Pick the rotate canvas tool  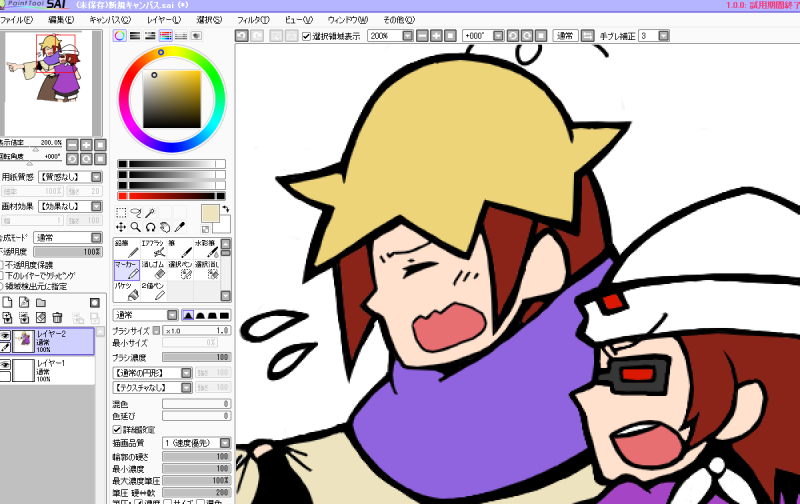150,227
